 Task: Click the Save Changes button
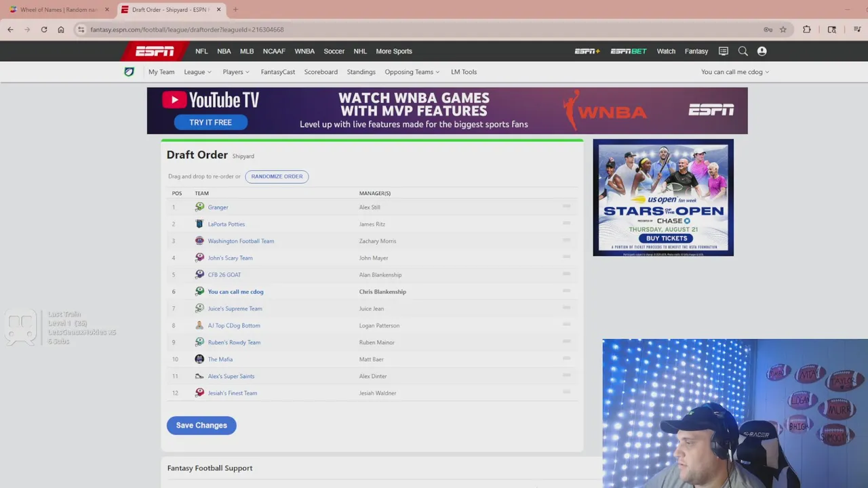coord(201,425)
